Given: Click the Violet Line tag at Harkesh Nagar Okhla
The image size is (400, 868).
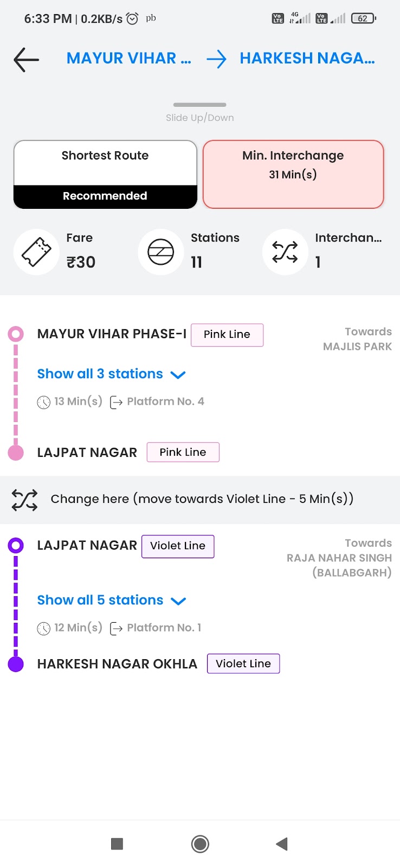Looking at the screenshot, I should pyautogui.click(x=243, y=663).
